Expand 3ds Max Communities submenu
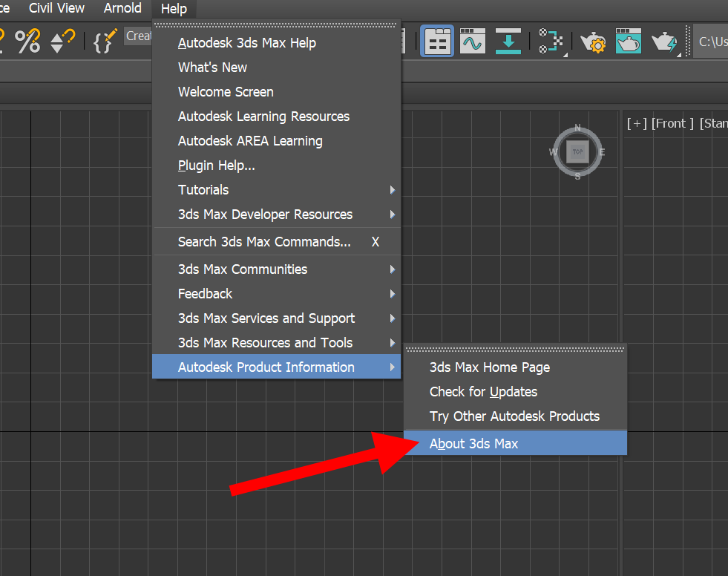The height and width of the screenshot is (576, 728). pyautogui.click(x=276, y=269)
